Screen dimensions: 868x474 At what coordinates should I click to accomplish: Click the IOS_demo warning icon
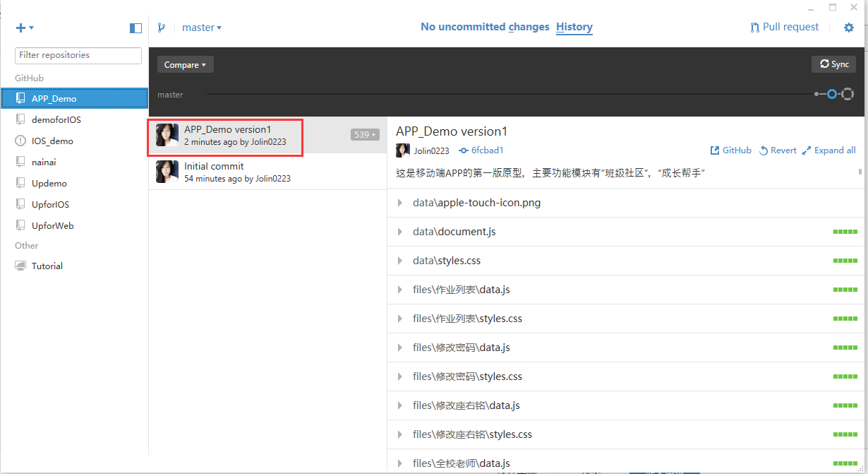20,141
